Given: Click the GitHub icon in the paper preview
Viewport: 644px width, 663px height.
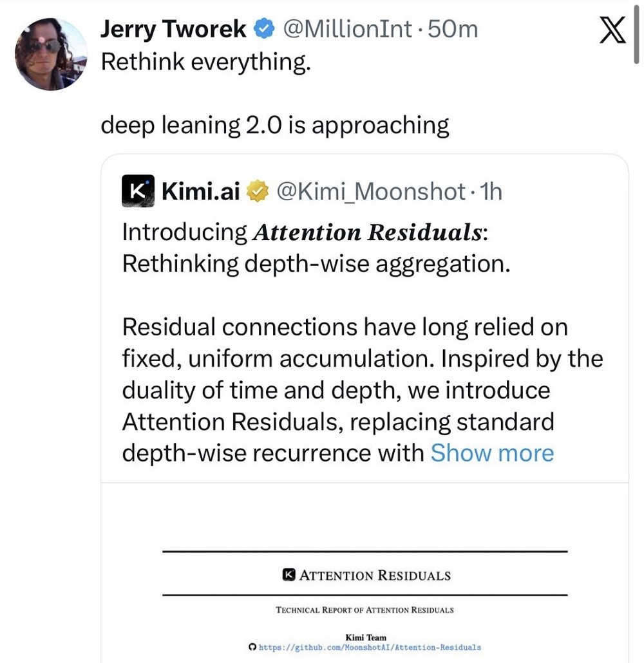Looking at the screenshot, I should (252, 647).
